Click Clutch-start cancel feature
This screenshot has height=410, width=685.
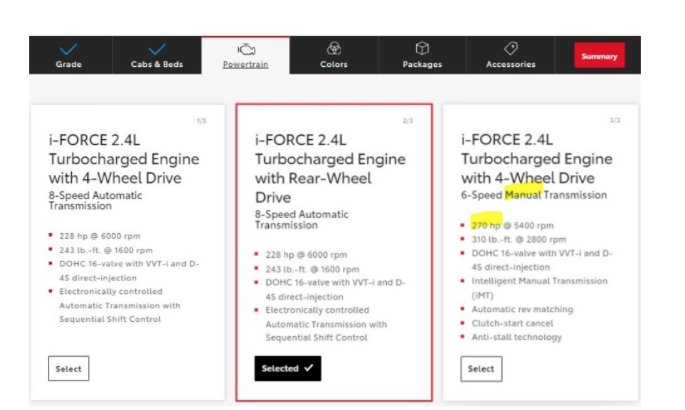pyautogui.click(x=512, y=323)
